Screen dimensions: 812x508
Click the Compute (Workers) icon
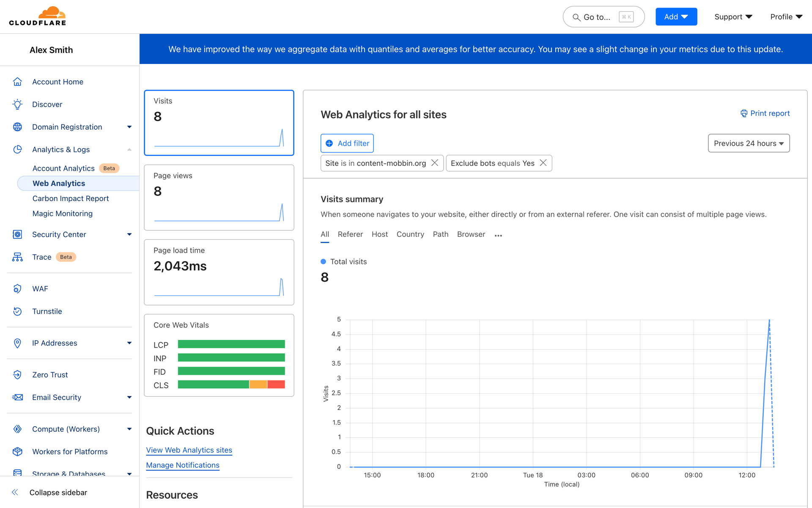(17, 429)
